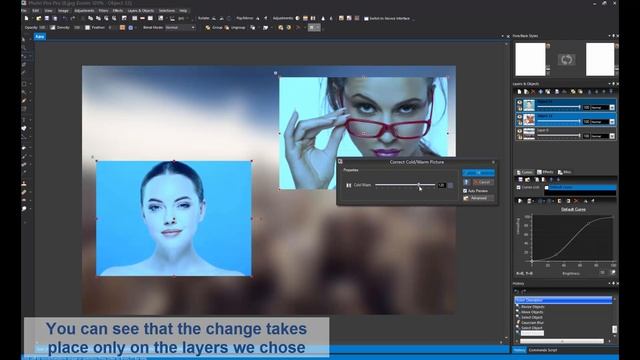Open the Filters menu
The height and width of the screenshot is (360, 640).
[103, 11]
